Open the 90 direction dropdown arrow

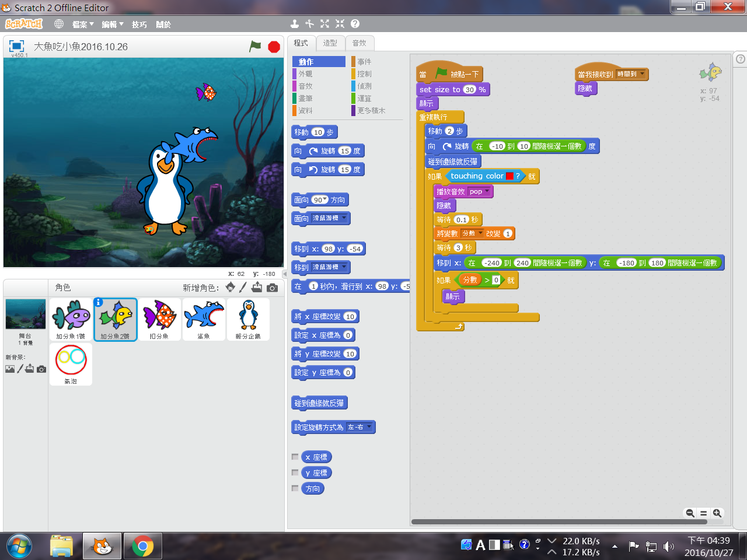pos(325,199)
